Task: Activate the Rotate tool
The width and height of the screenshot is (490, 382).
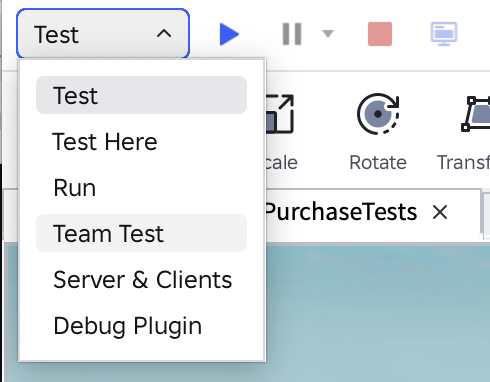Action: tap(378, 132)
